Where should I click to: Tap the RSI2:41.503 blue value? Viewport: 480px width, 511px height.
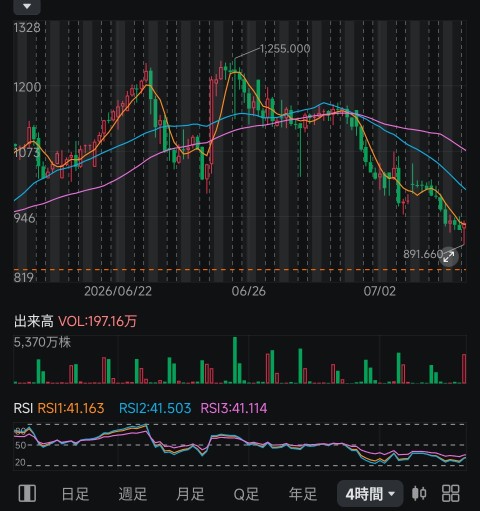coord(155,408)
